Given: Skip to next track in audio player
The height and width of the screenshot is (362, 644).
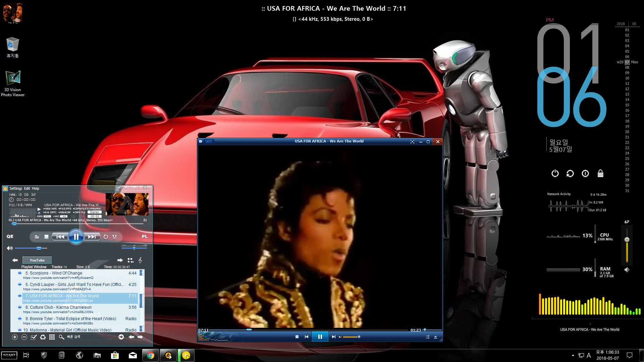Looking at the screenshot, I should [x=92, y=237].
